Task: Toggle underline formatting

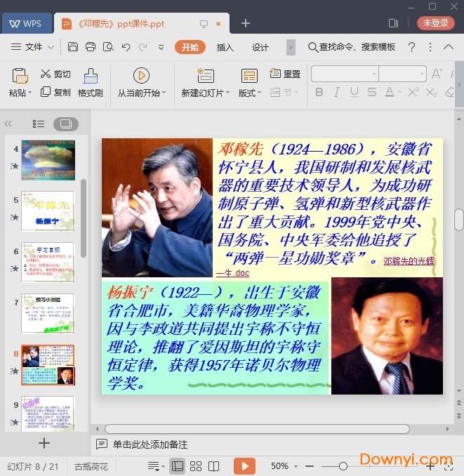Action: pos(354,92)
